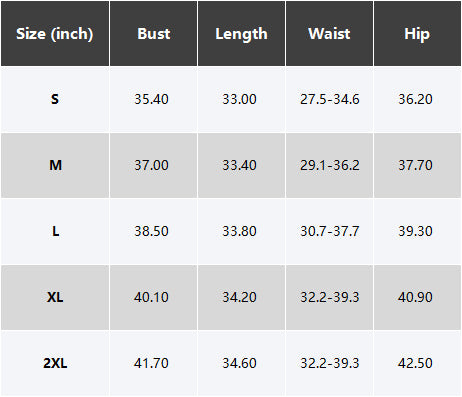Select the Waist header cell
462x397 pixels.
click(x=329, y=34)
